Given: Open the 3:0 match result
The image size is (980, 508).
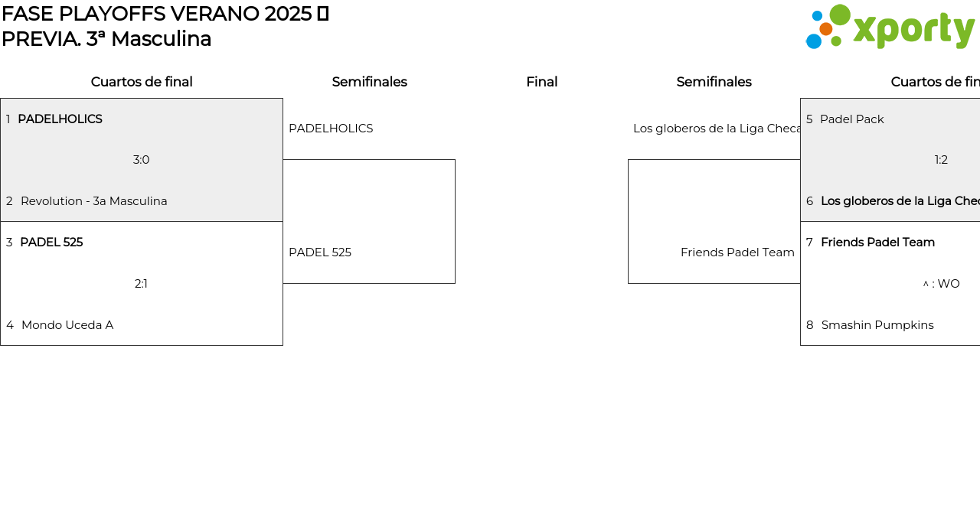Looking at the screenshot, I should [x=142, y=160].
